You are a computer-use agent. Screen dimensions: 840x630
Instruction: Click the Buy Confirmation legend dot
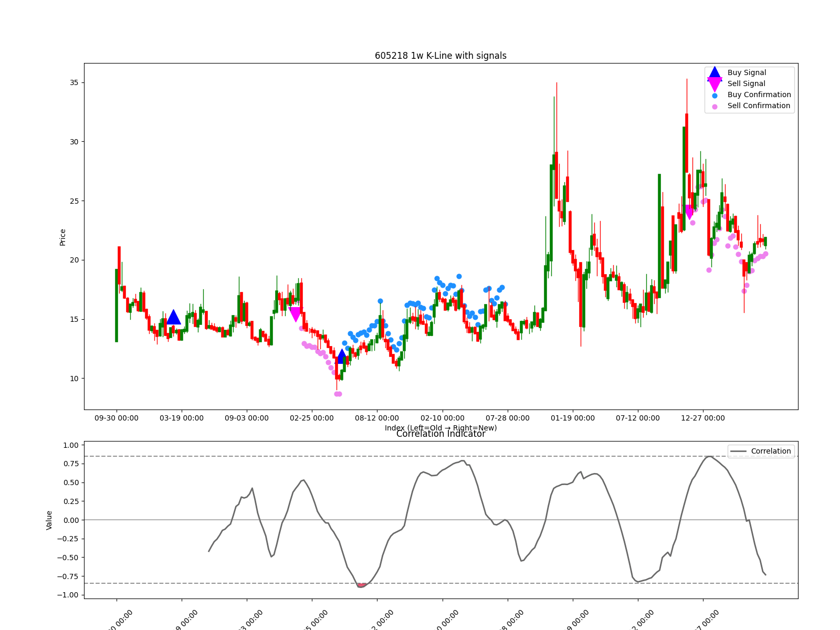(715, 96)
